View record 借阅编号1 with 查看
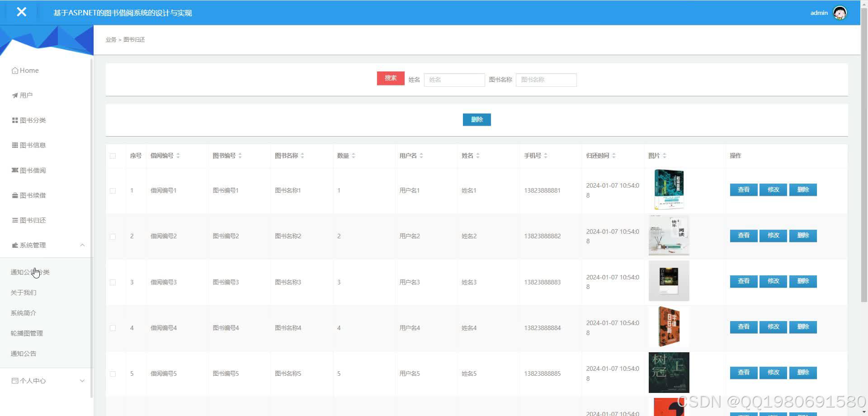868x416 pixels. pyautogui.click(x=744, y=190)
